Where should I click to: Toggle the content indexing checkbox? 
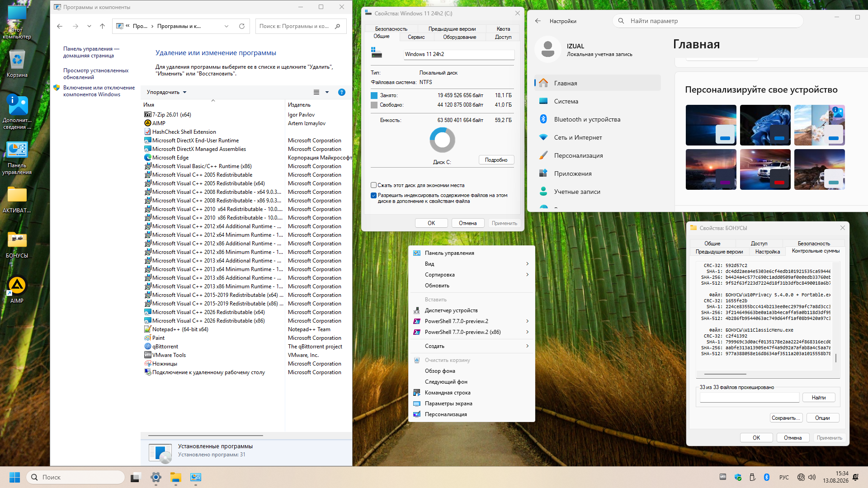[x=373, y=196]
